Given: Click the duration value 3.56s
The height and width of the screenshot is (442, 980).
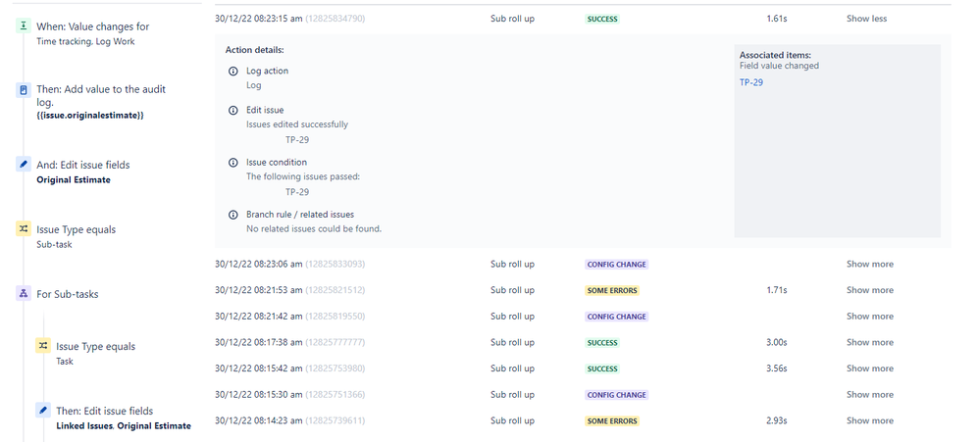Looking at the screenshot, I should pyautogui.click(x=776, y=368).
